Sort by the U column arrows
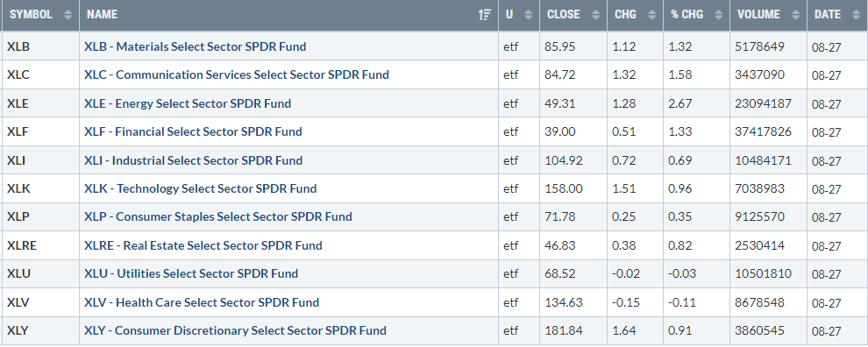 tap(528, 15)
